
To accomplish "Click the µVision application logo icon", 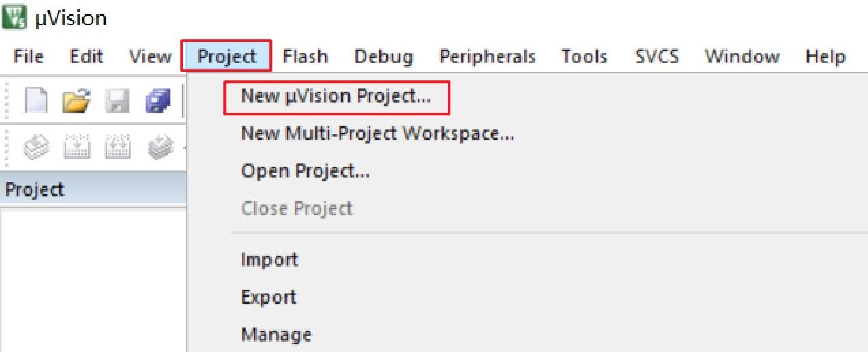I will [12, 18].
